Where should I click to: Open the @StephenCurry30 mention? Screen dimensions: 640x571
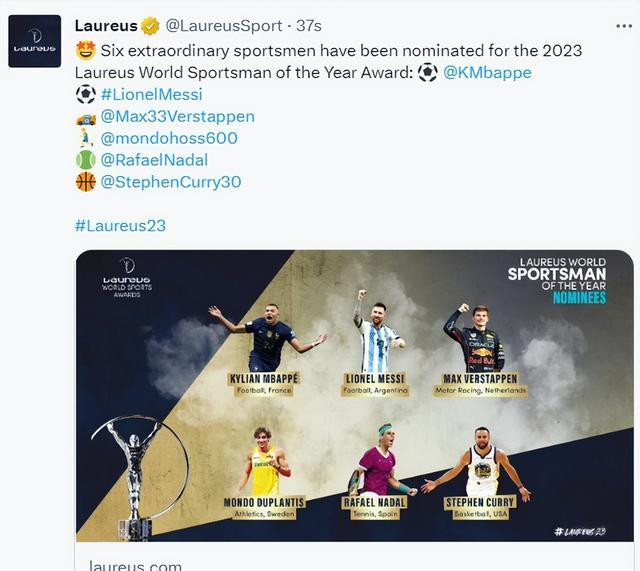(x=171, y=182)
